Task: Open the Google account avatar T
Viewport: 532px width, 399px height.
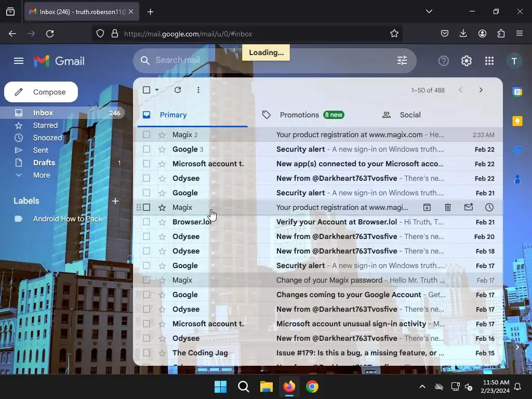Action: pos(514,61)
